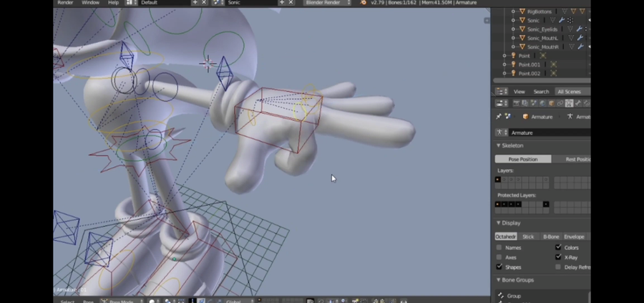Set bone display to Stick
Screen dimensions: 644x303
[x=528, y=236]
